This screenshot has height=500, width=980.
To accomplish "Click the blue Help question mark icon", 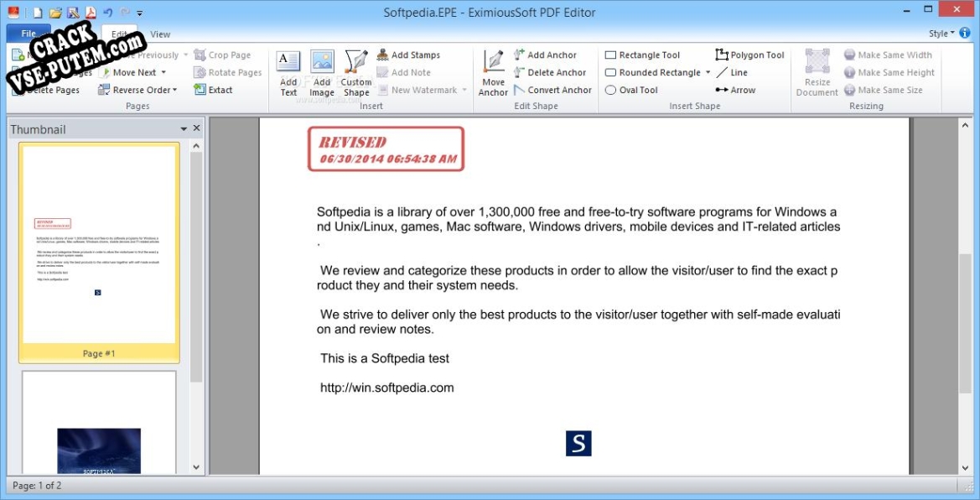I will (x=966, y=34).
